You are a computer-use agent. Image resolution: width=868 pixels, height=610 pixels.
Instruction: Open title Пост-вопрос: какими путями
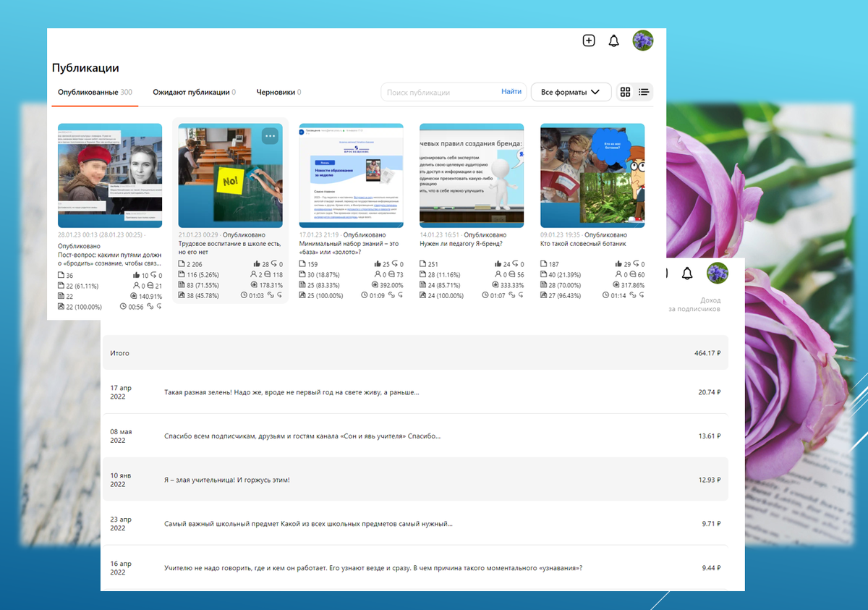[109, 260]
